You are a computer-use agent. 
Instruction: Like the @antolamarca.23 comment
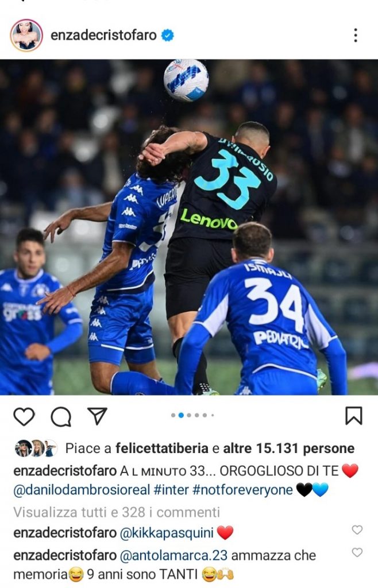pyautogui.click(x=357, y=552)
